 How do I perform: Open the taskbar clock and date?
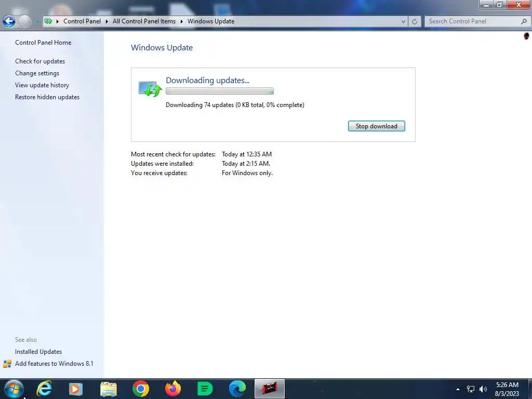pyautogui.click(x=507, y=389)
